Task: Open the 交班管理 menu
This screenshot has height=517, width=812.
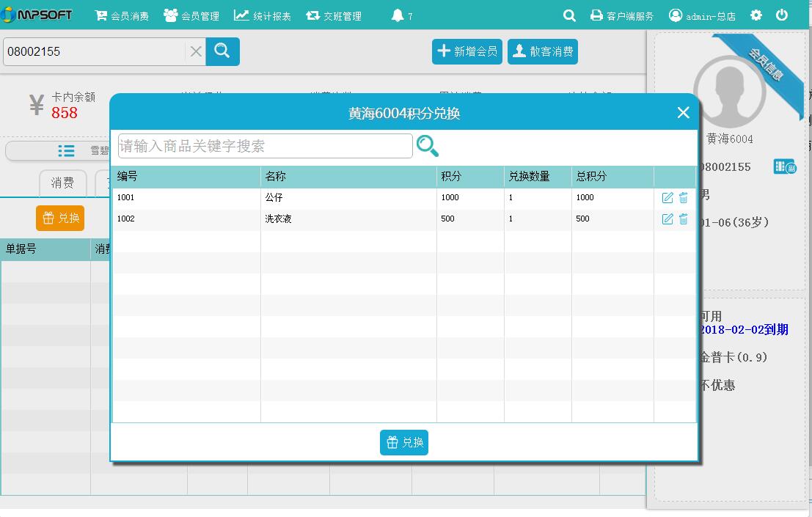Action: point(334,15)
